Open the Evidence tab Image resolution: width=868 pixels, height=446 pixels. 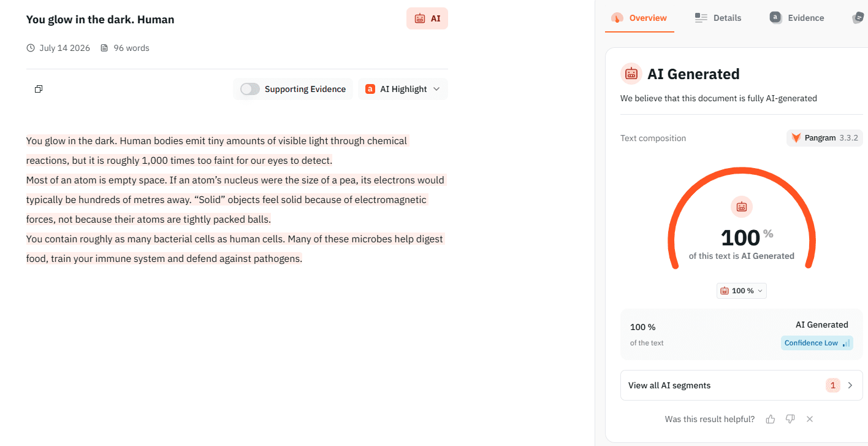pyautogui.click(x=797, y=18)
